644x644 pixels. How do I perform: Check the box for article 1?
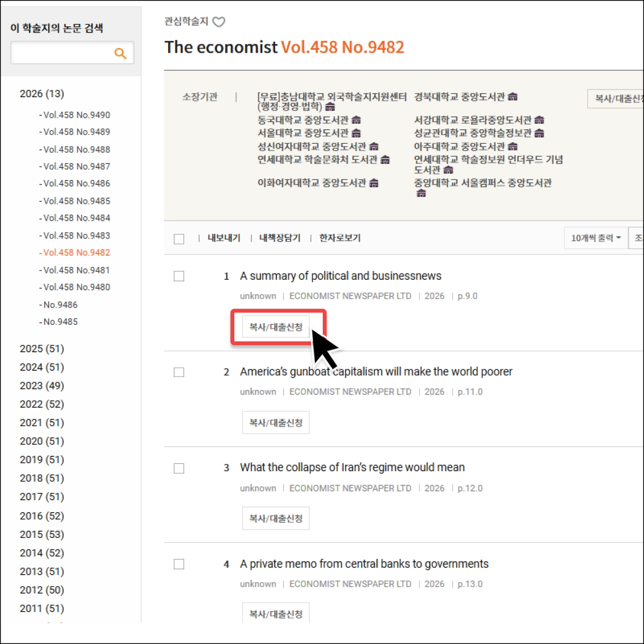click(179, 276)
